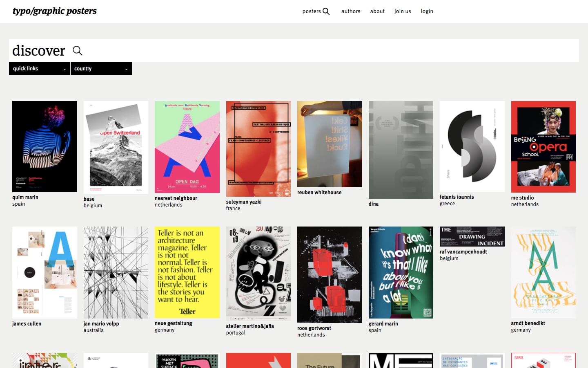The width and height of the screenshot is (588, 368).
Task: View suleyman yazki's red festival poster
Action: (x=258, y=149)
